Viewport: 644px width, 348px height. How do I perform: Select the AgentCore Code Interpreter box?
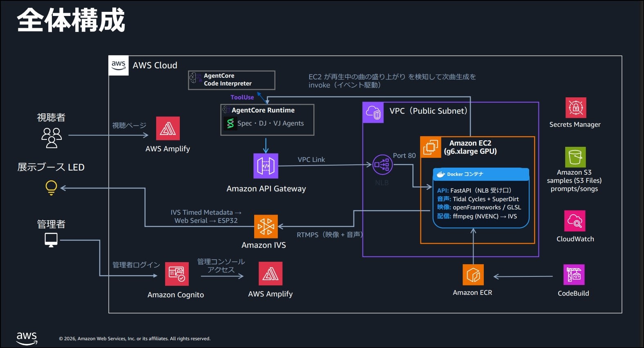click(232, 80)
